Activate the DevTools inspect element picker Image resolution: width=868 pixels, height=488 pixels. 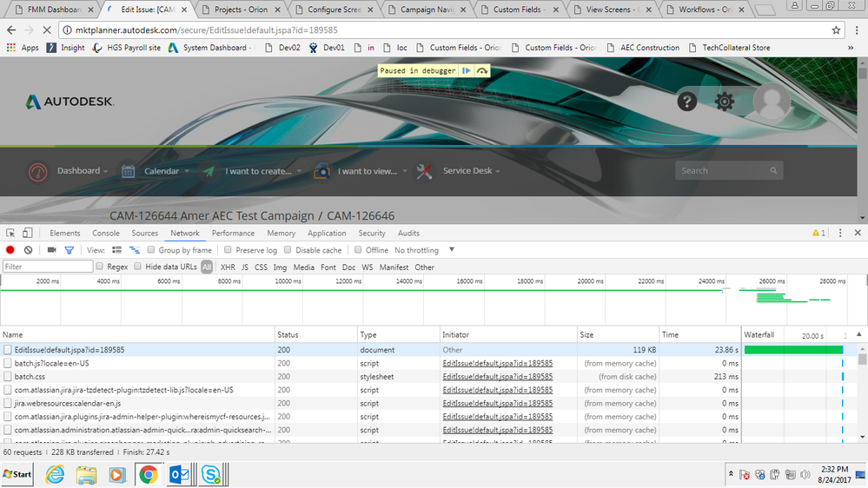pos(10,233)
